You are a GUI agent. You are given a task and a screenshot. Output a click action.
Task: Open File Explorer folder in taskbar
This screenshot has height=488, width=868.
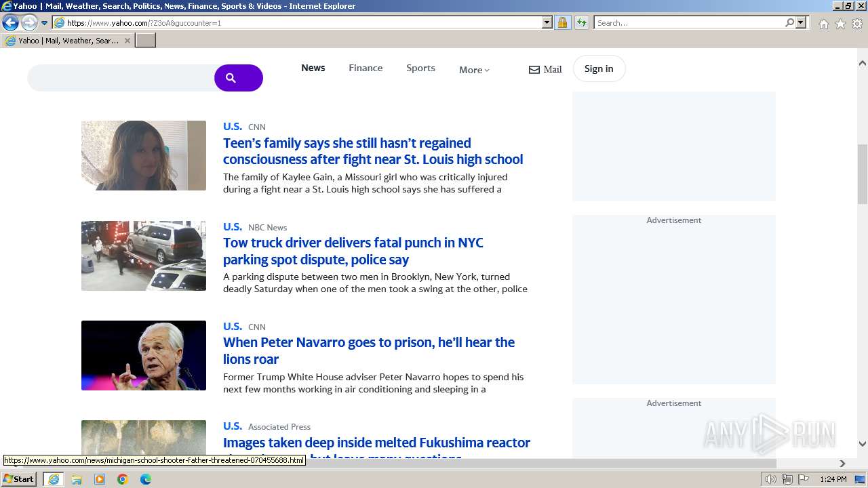[77, 479]
